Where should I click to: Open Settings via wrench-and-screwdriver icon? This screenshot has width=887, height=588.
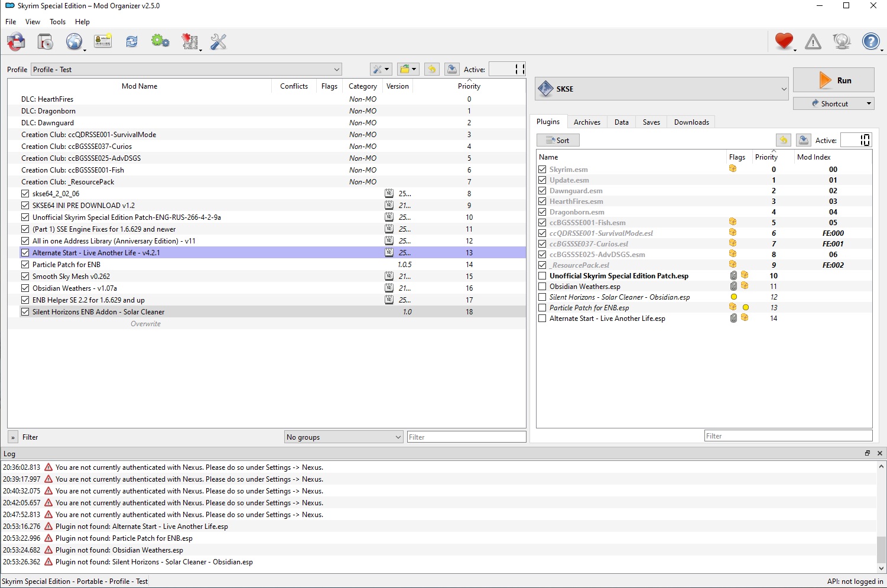[219, 42]
